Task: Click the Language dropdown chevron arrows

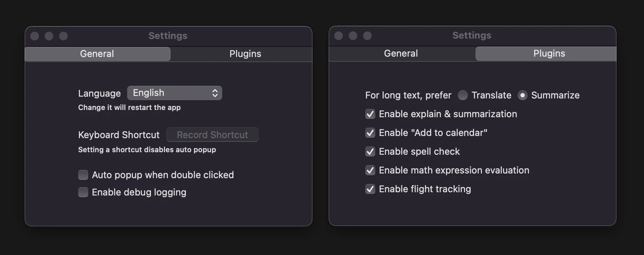Action: click(215, 93)
